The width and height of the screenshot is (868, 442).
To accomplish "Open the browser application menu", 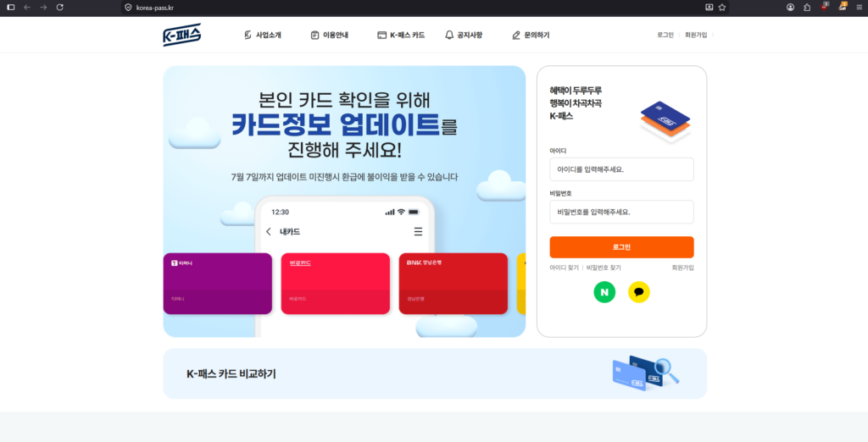I will point(859,7).
